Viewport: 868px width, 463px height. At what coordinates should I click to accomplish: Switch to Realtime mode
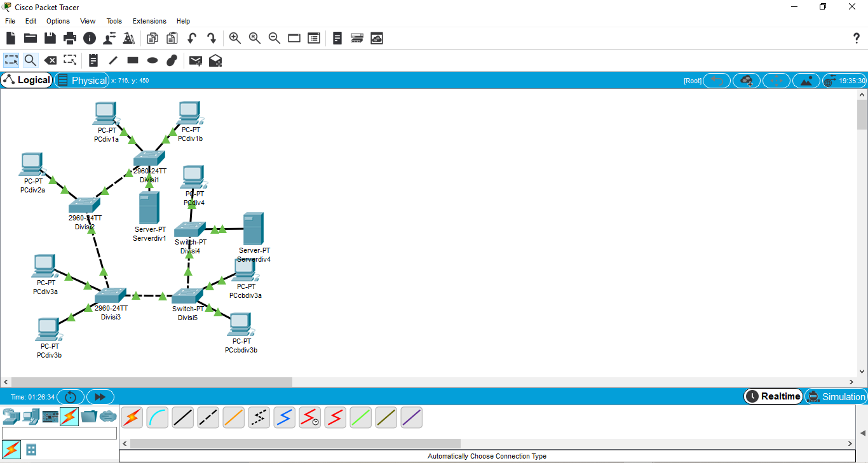(x=773, y=396)
